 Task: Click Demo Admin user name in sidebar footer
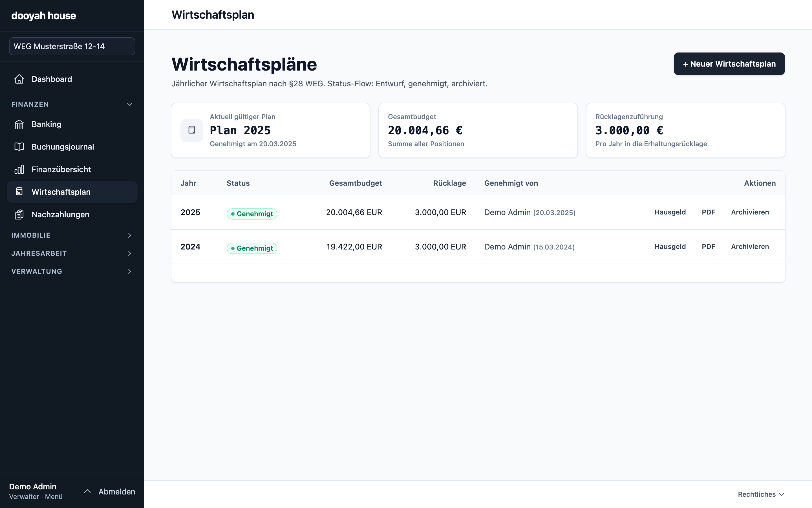32,487
